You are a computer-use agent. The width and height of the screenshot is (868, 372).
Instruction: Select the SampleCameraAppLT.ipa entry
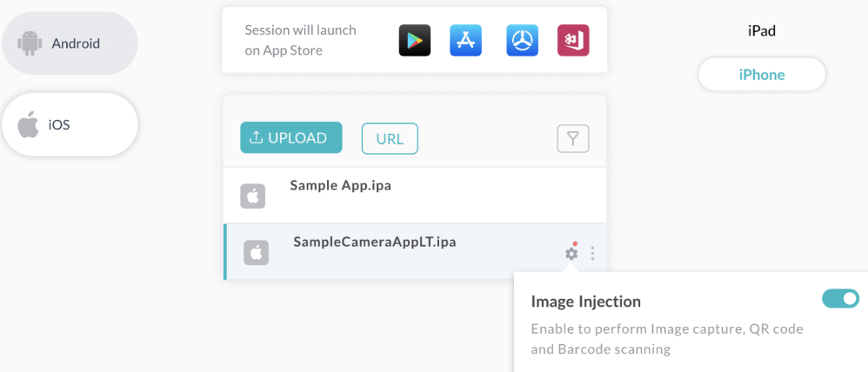click(x=374, y=242)
